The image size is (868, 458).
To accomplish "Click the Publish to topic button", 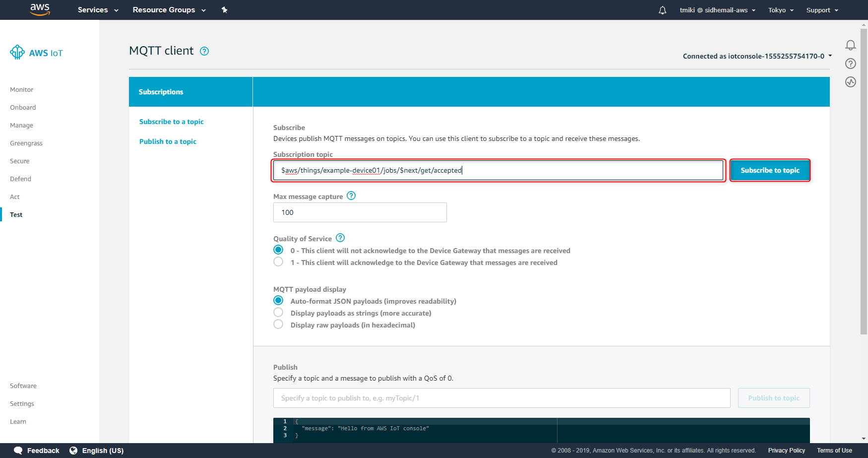I will pos(774,398).
